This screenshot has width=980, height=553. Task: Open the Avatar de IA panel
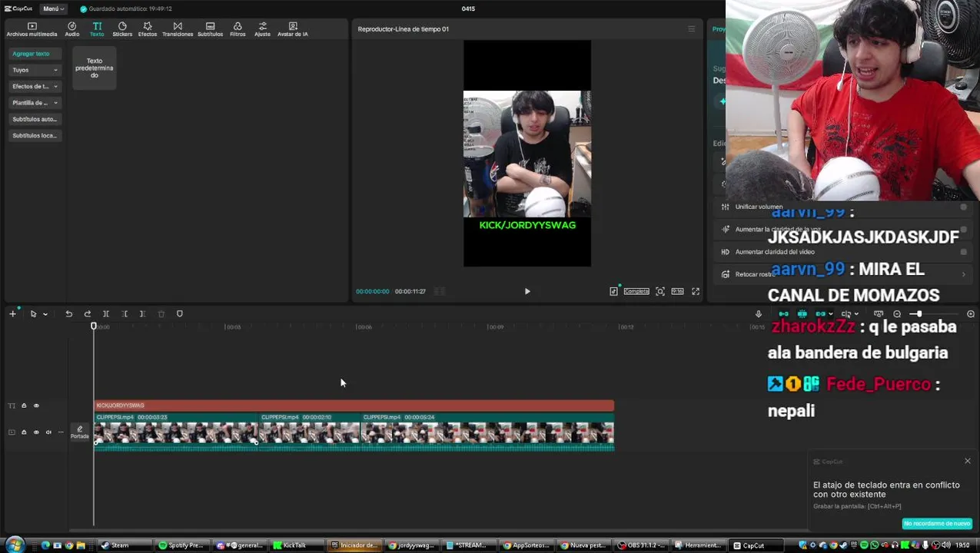point(293,29)
